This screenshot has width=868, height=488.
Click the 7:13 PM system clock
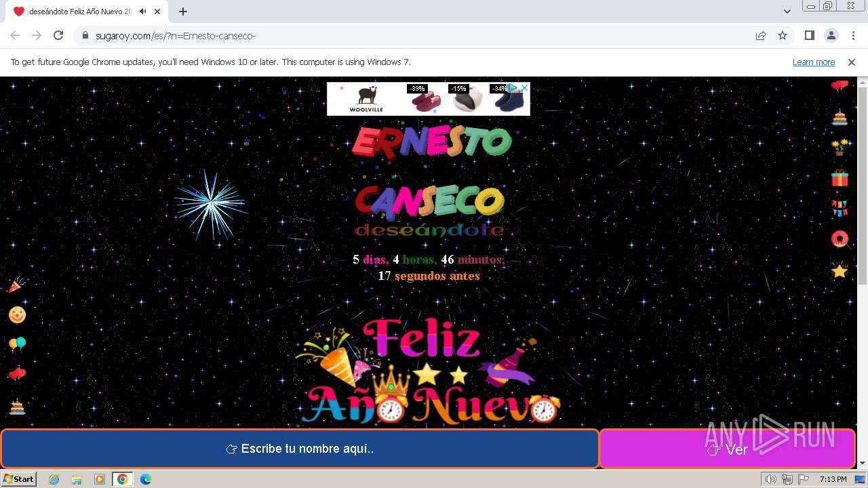pos(833,479)
